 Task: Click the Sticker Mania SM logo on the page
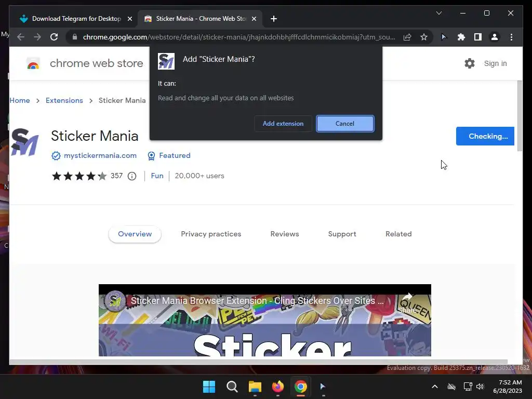coord(24,142)
